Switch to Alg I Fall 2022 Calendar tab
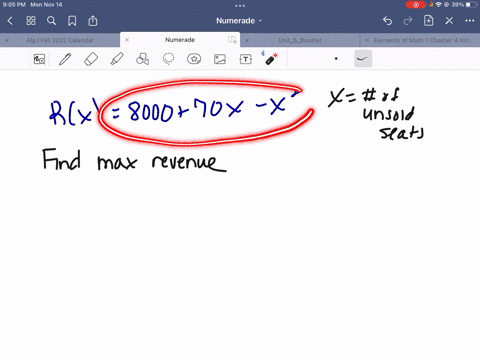The image size is (480, 360). (x=60, y=40)
